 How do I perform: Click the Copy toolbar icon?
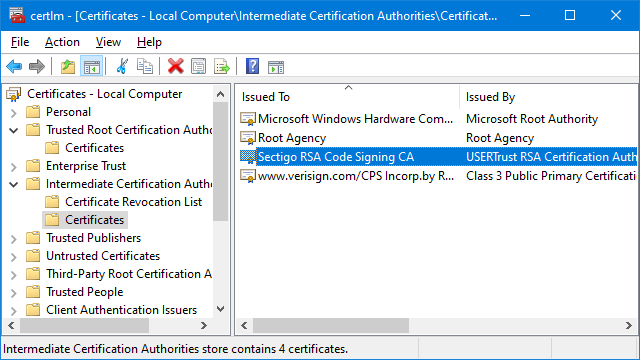144,66
